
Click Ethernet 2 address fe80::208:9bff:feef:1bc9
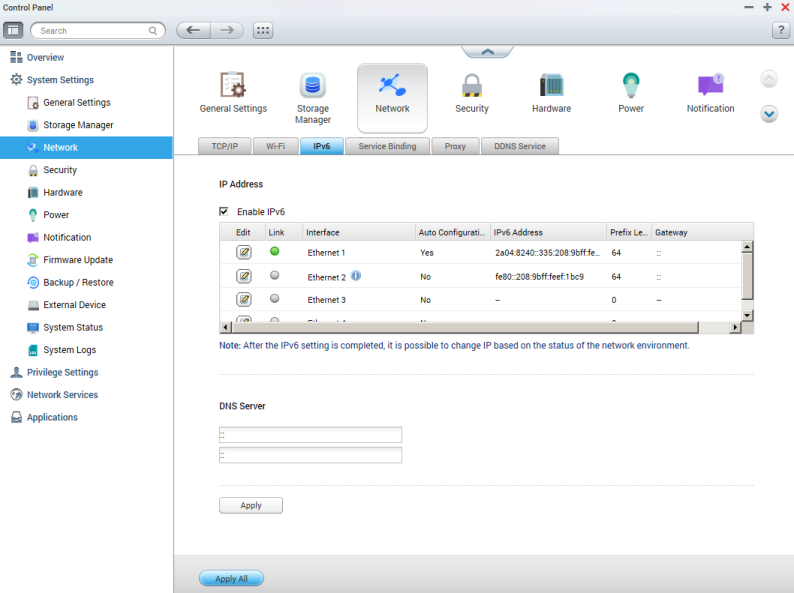[539, 276]
